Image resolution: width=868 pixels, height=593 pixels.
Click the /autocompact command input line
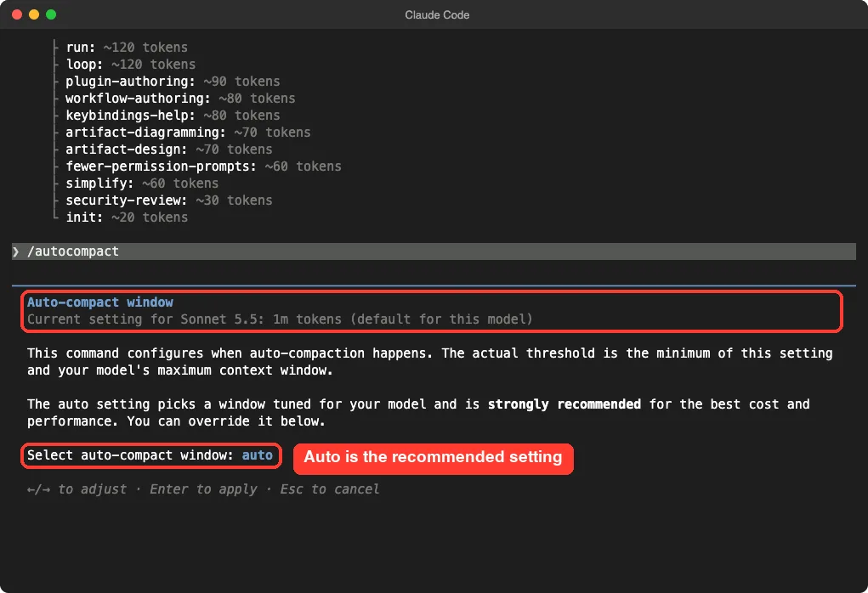pos(434,251)
